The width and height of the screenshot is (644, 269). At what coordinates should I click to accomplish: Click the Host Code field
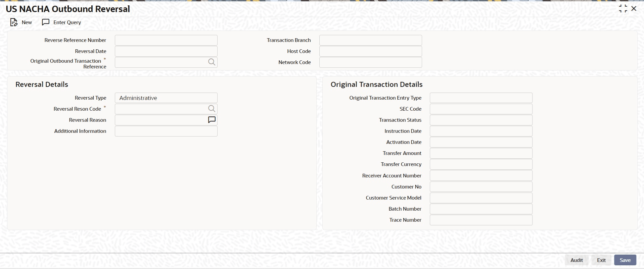pyautogui.click(x=371, y=51)
